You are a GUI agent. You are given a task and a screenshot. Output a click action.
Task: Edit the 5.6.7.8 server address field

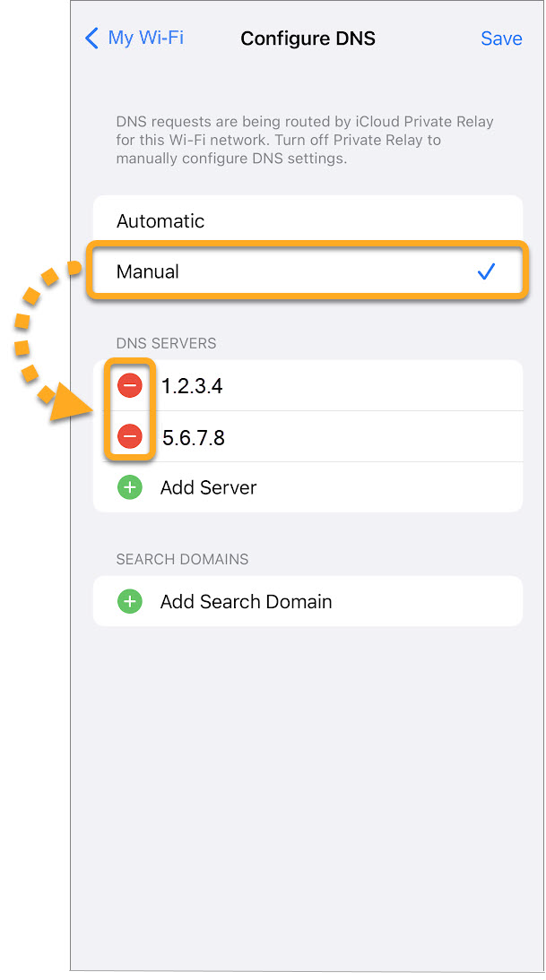pyautogui.click(x=193, y=438)
